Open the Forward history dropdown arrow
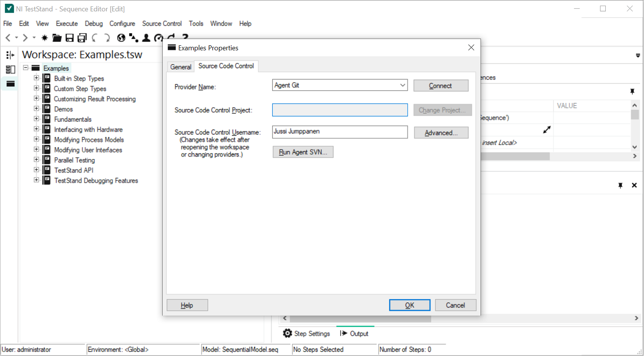This screenshot has height=356, width=644. tap(34, 38)
